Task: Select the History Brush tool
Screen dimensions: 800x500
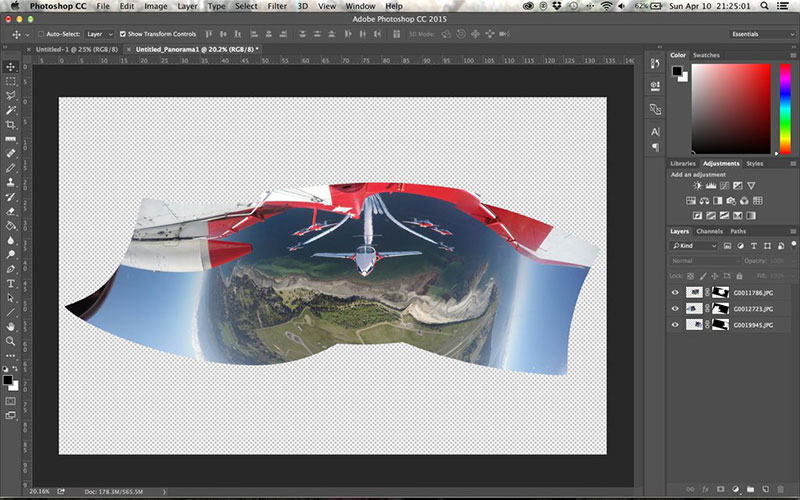Action: [x=10, y=197]
